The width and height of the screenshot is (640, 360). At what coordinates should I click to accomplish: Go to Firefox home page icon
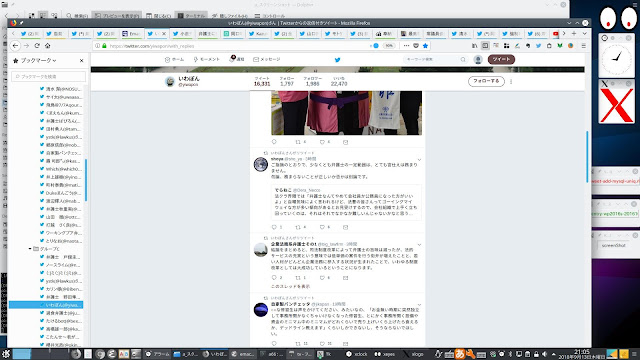(47, 46)
